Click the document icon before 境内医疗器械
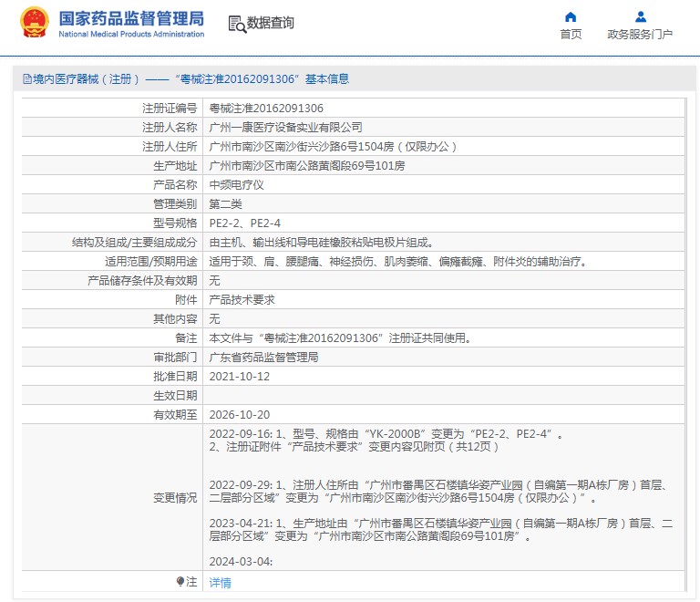The image size is (700, 602). point(26,79)
